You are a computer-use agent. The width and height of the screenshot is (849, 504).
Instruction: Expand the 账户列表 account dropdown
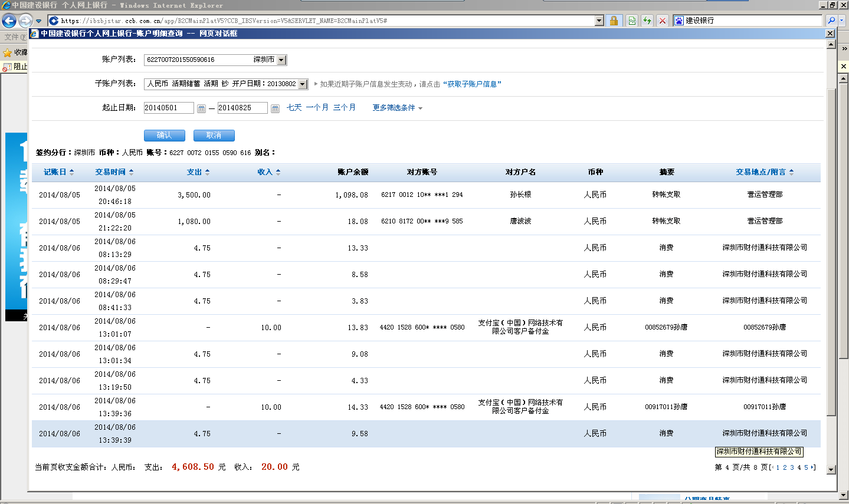[x=281, y=60]
